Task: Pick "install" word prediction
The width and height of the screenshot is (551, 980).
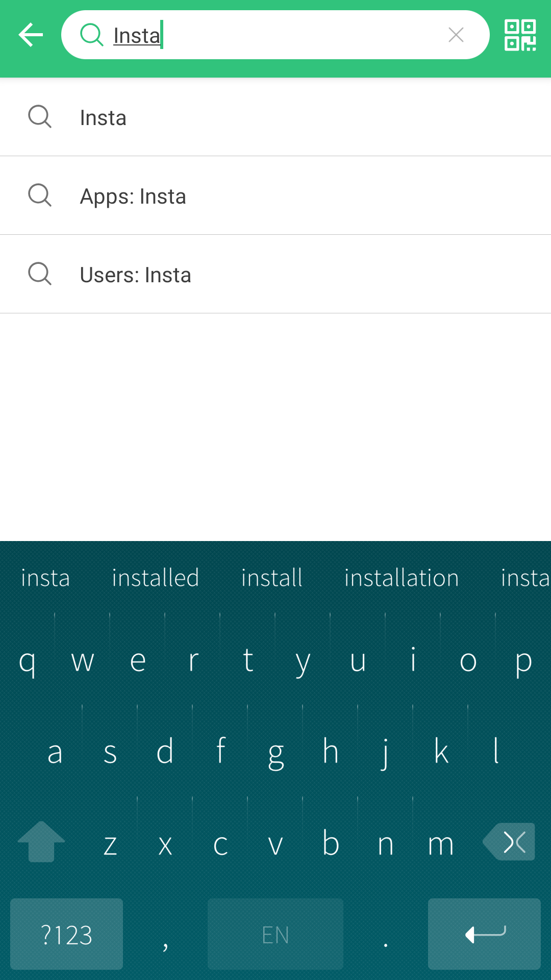Action: [271, 578]
